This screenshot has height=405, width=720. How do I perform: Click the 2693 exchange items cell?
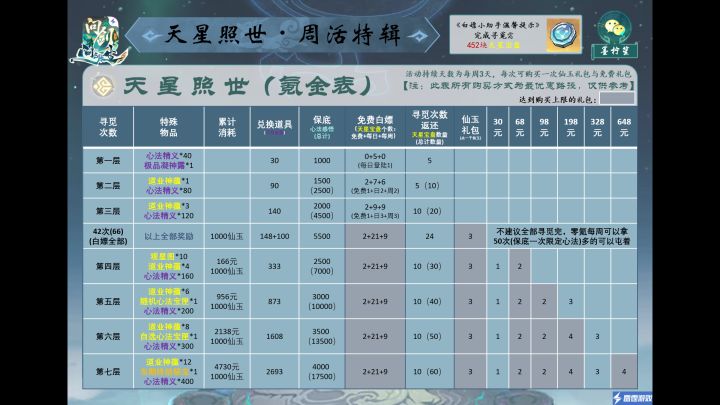pyautogui.click(x=274, y=371)
